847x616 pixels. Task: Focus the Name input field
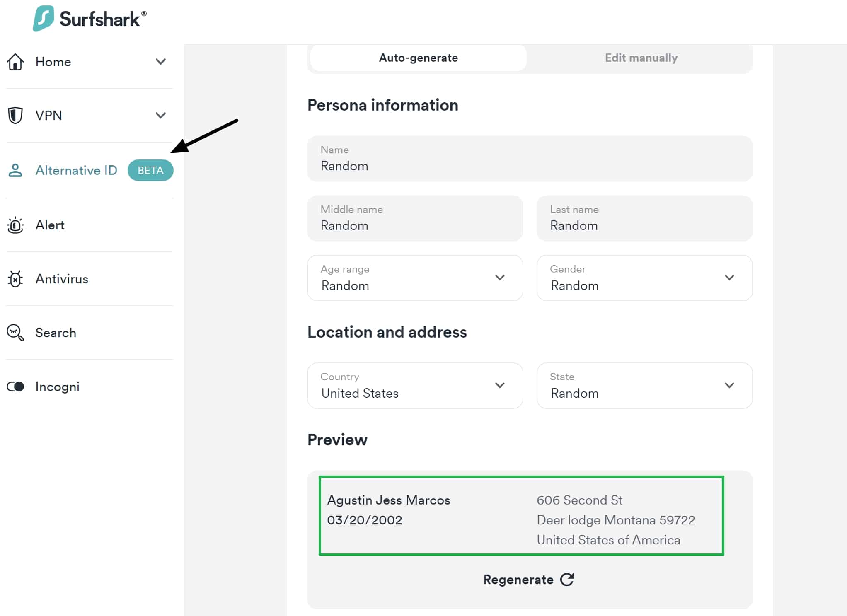point(530,159)
